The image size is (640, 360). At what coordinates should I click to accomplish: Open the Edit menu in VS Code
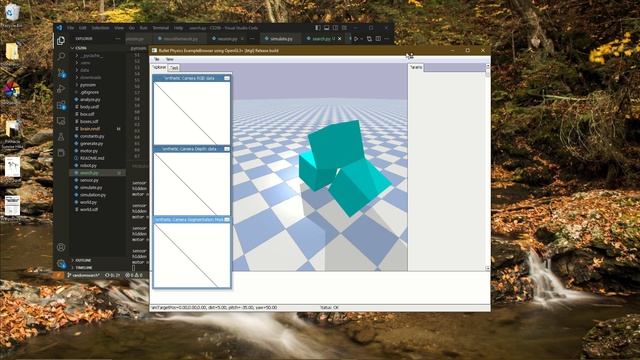pyautogui.click(x=83, y=28)
